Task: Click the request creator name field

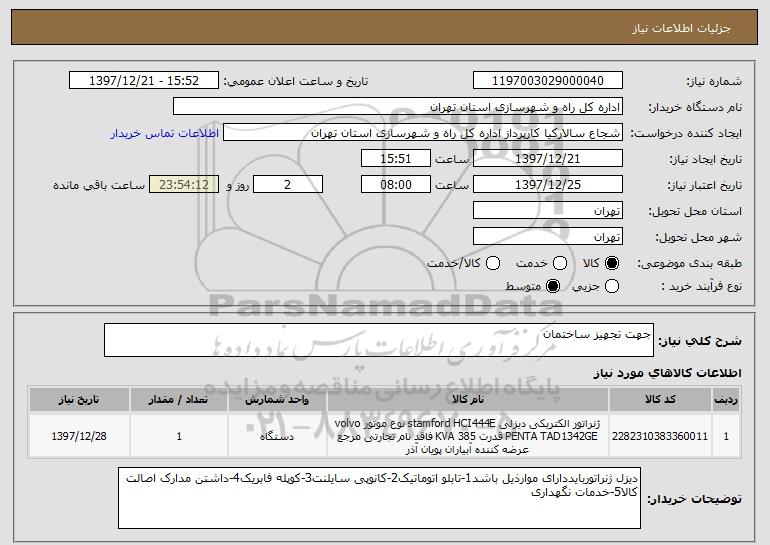Action: pos(423,133)
